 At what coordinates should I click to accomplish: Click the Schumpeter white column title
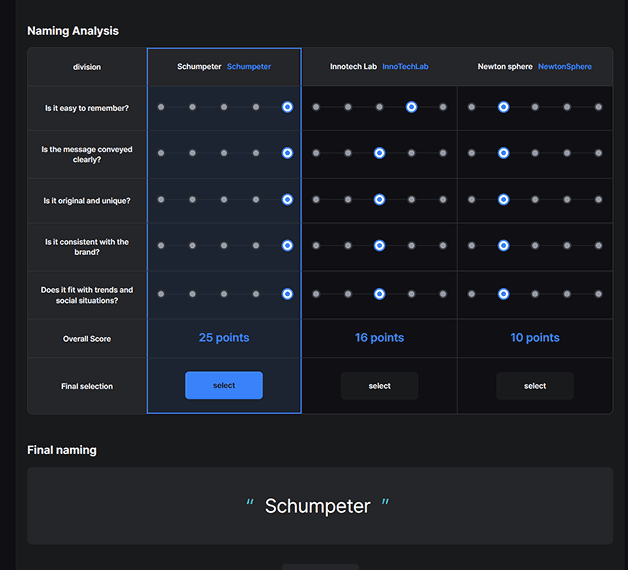click(x=199, y=66)
